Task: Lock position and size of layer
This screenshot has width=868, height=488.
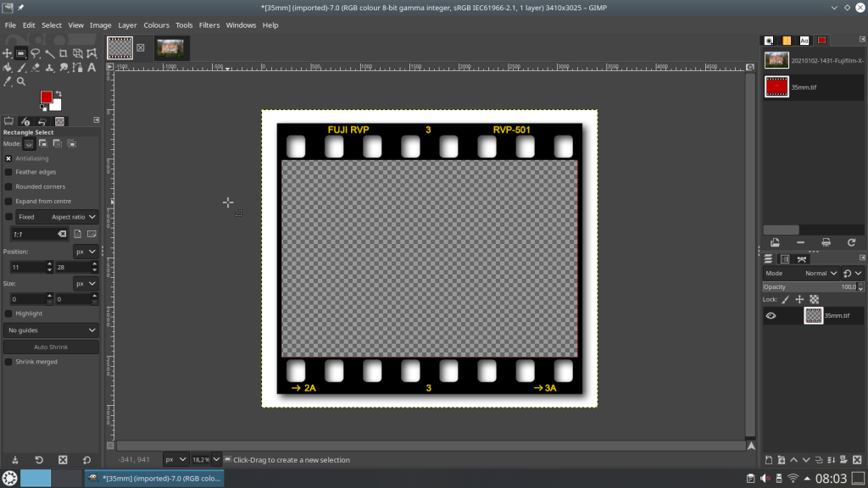Action: coord(799,299)
